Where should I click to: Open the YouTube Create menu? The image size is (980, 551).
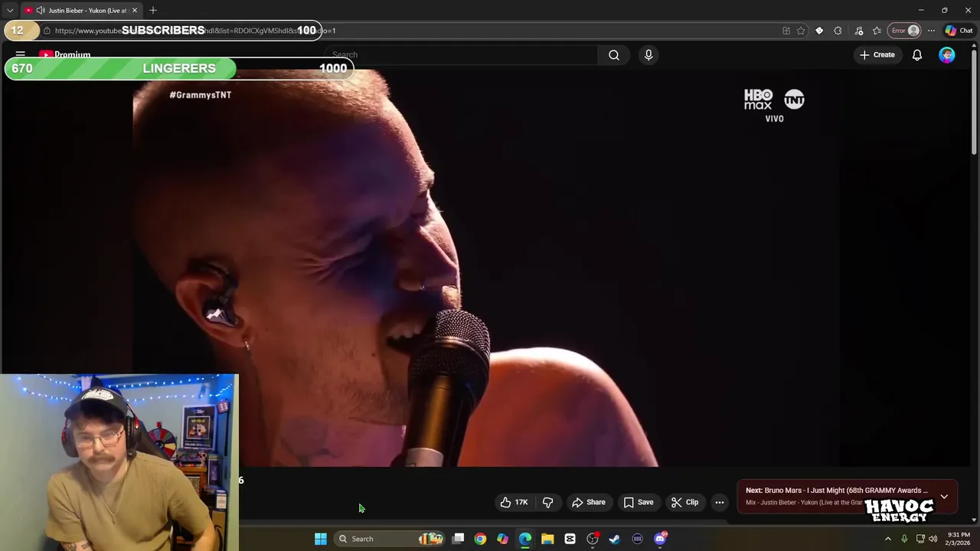coord(877,54)
